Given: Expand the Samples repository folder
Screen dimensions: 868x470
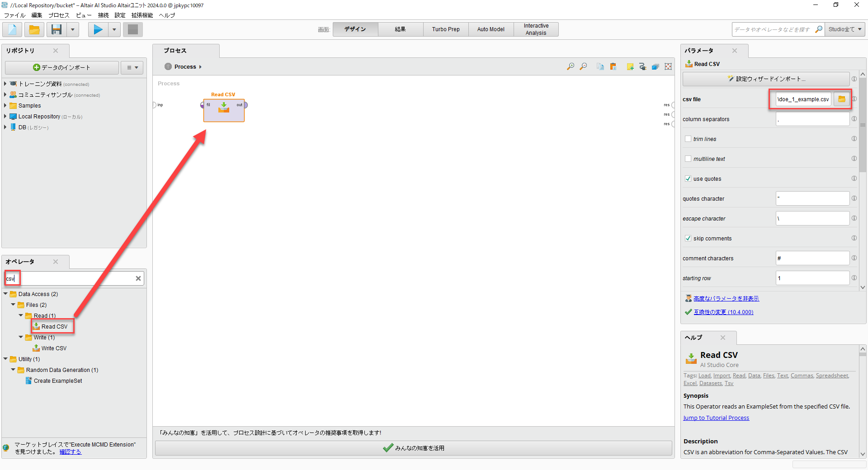Looking at the screenshot, I should 5,105.
